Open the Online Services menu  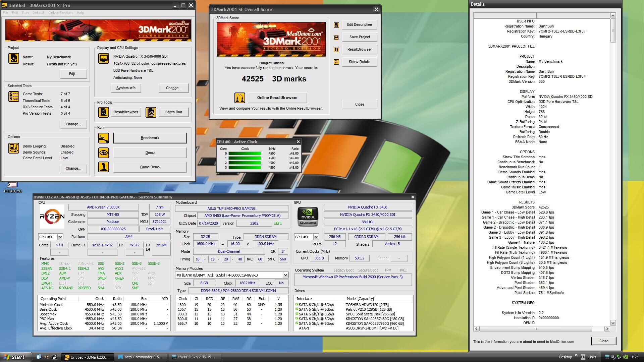pos(60,13)
